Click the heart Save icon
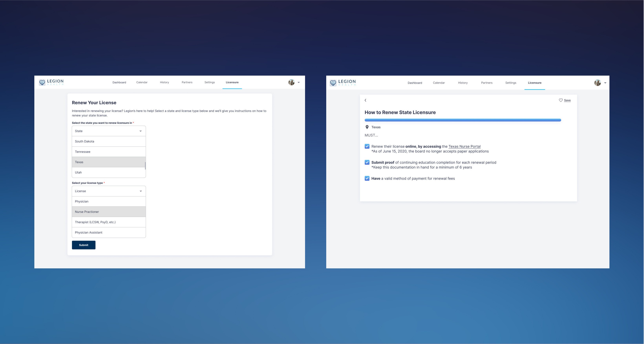 [x=561, y=100]
